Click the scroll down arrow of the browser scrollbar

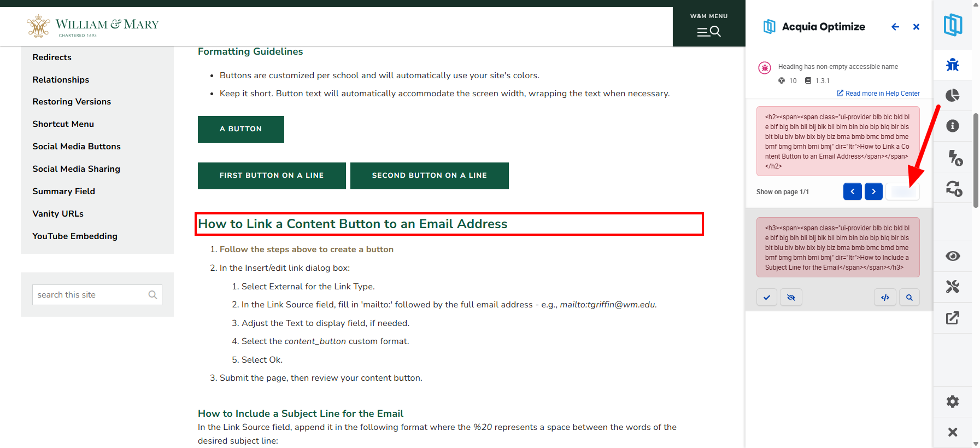[x=976, y=444]
